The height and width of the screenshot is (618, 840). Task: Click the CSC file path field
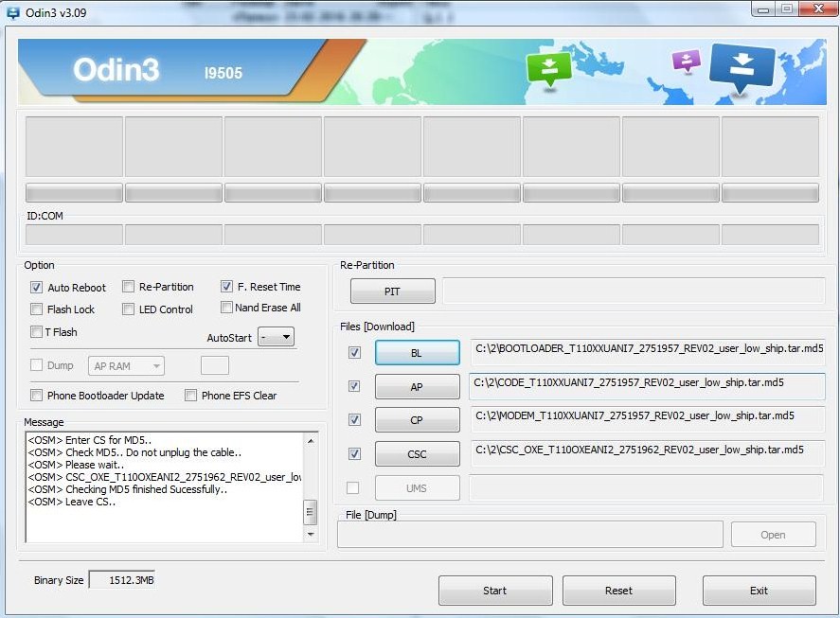coord(648,452)
